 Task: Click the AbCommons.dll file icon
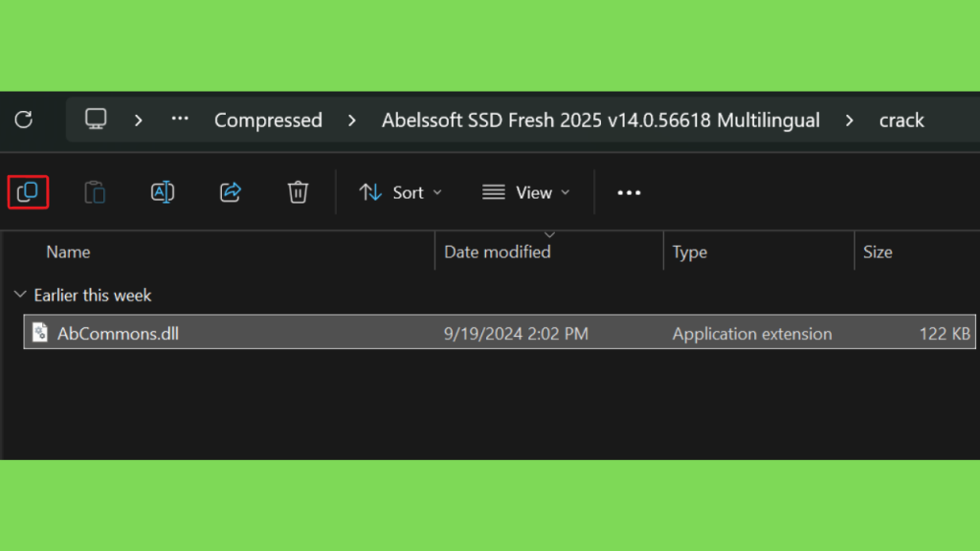pos(39,332)
